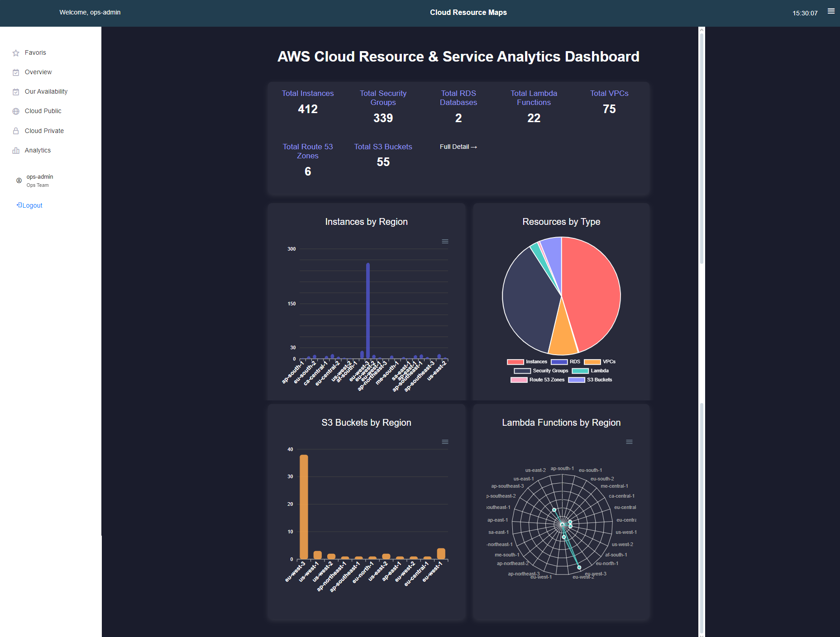
Task: Toggle S3 Buckets legend entry
Action: click(x=590, y=380)
